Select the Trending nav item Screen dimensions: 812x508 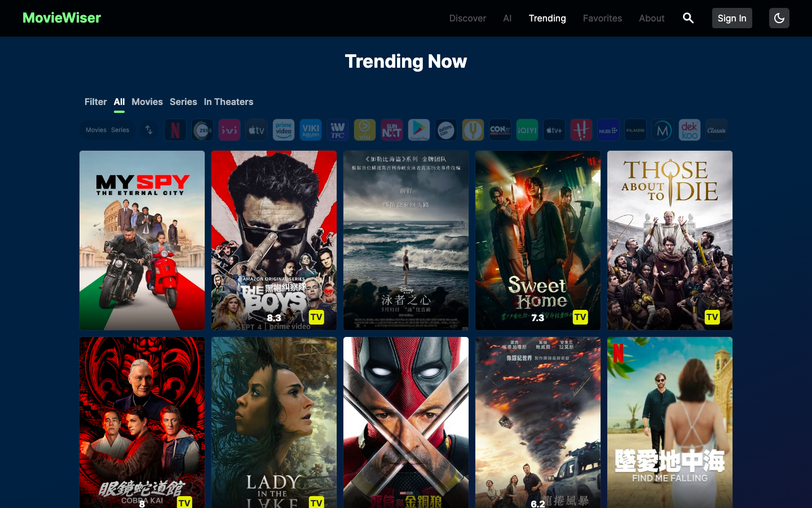547,18
